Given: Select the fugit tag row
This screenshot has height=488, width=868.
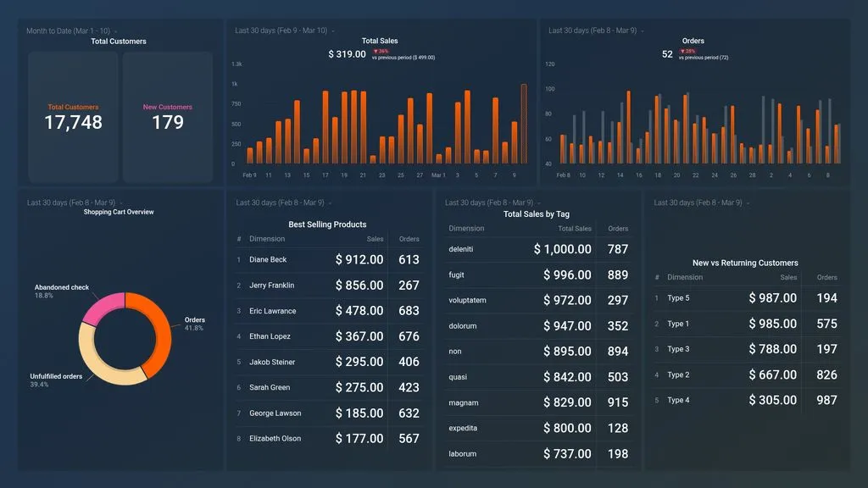Looking at the screenshot, I should (x=538, y=275).
